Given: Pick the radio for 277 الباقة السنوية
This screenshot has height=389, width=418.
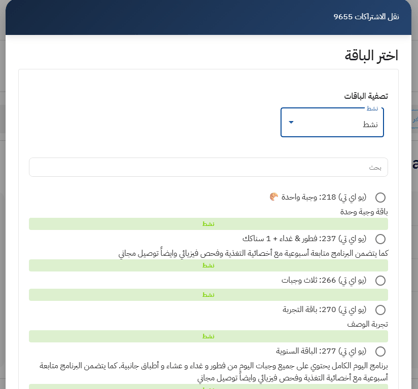Looking at the screenshot, I should (x=380, y=351).
